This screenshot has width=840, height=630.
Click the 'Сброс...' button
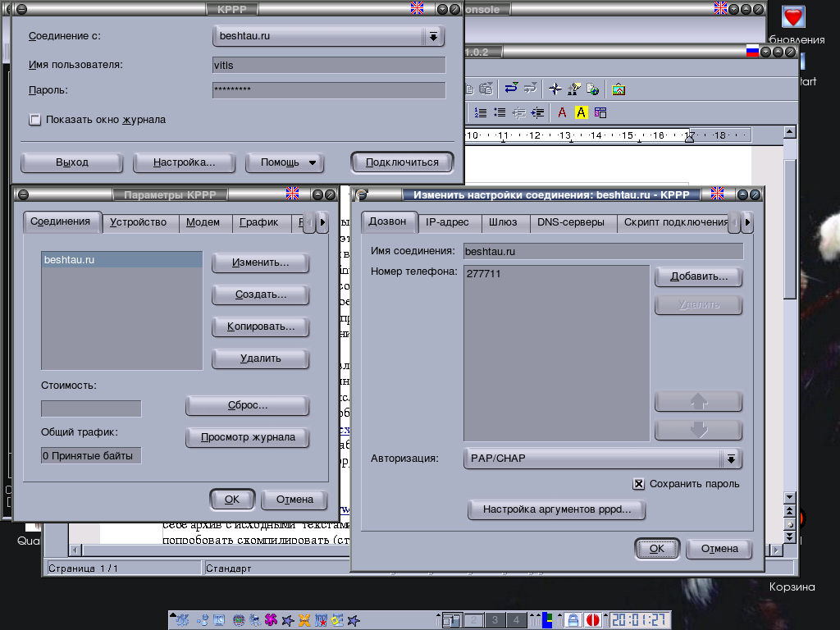[248, 405]
